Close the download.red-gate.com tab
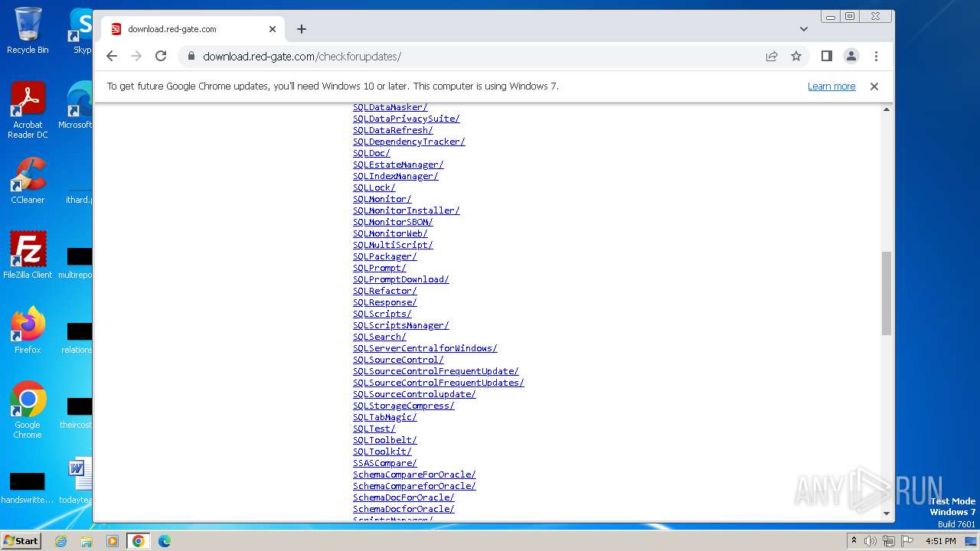The width and height of the screenshot is (980, 551). tap(273, 29)
